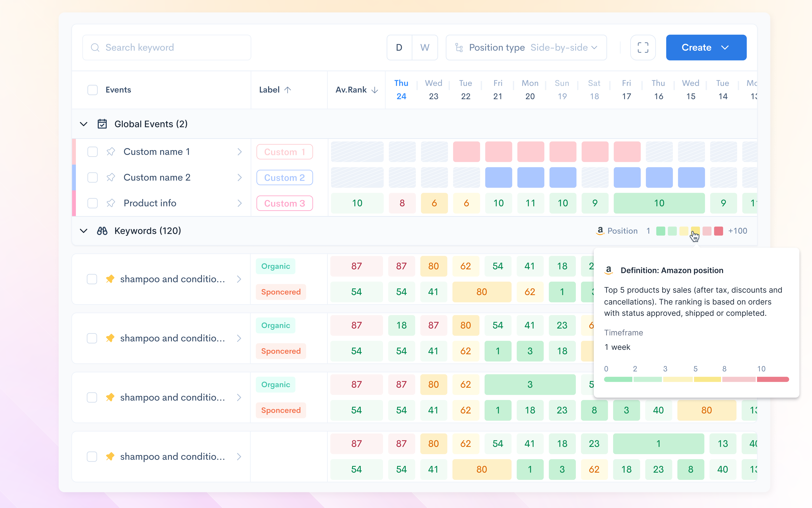
Task: Collapse the Keywords section
Action: click(84, 231)
